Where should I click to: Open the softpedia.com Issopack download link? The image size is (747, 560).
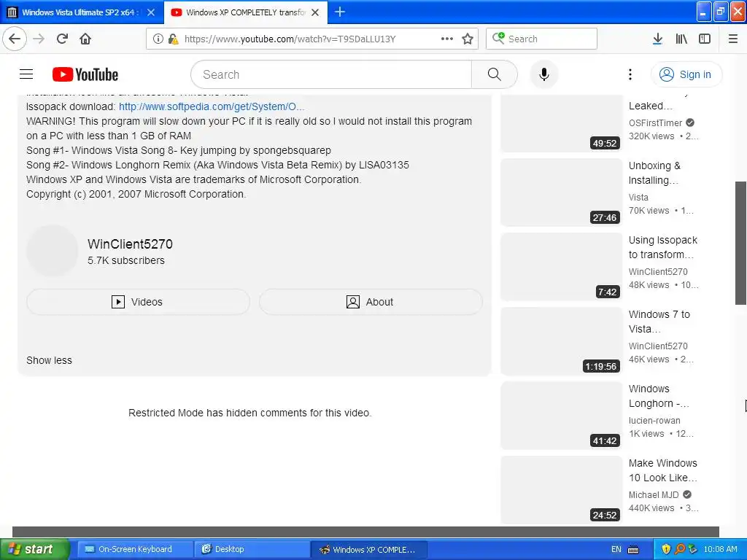coord(212,106)
